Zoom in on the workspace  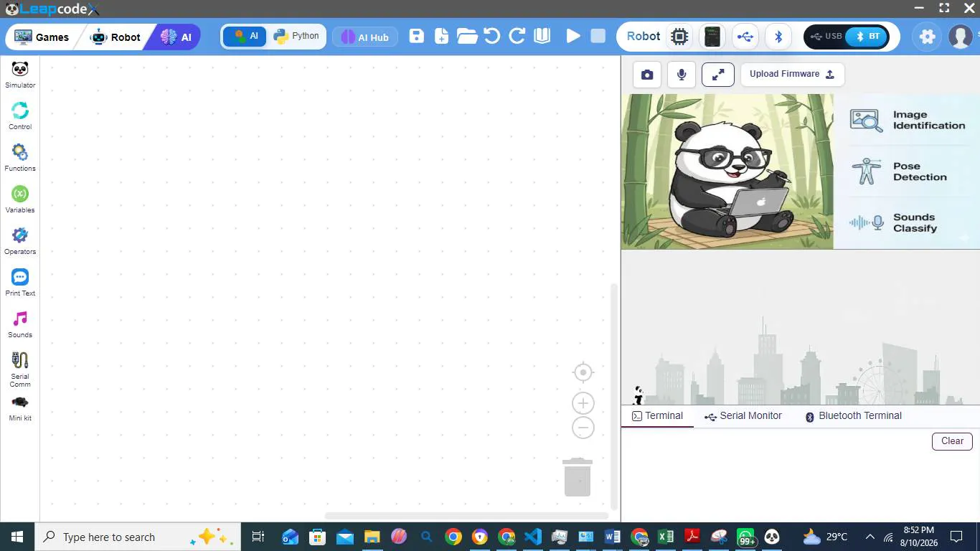pyautogui.click(x=583, y=403)
